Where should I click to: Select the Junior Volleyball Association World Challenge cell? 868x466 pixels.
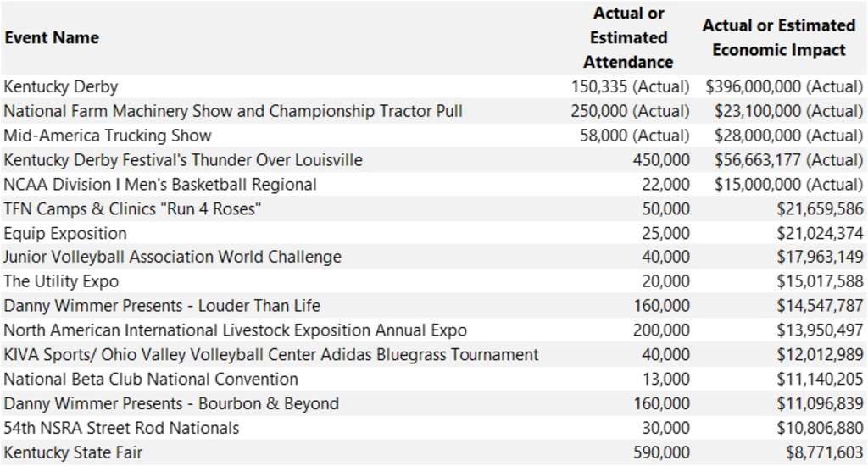pyautogui.click(x=172, y=258)
